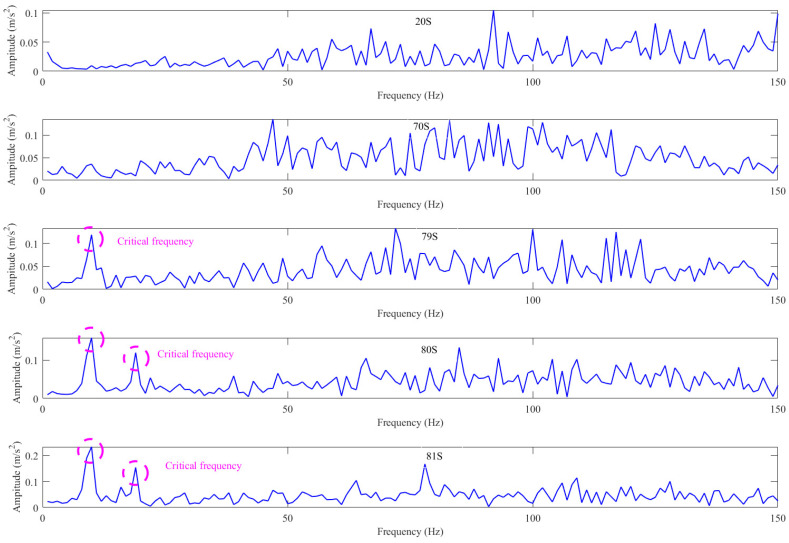Click the 50 tick under the 81S plot

[x=287, y=518]
